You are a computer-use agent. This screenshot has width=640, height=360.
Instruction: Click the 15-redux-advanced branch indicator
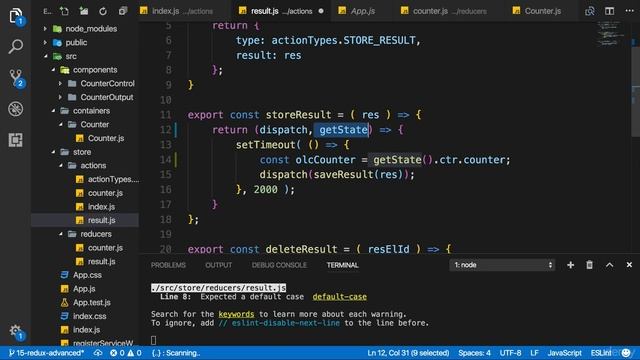click(x=46, y=353)
